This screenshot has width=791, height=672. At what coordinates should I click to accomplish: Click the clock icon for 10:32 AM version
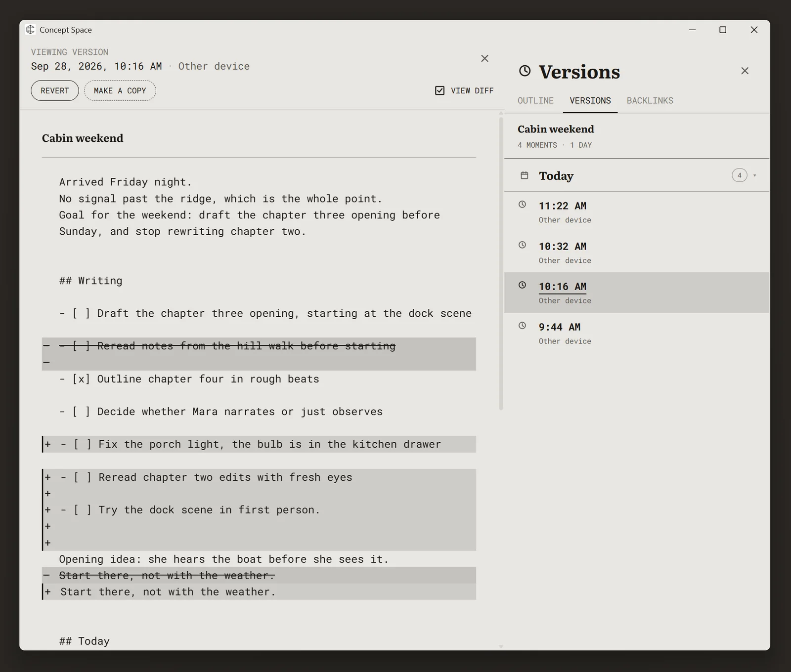point(522,245)
